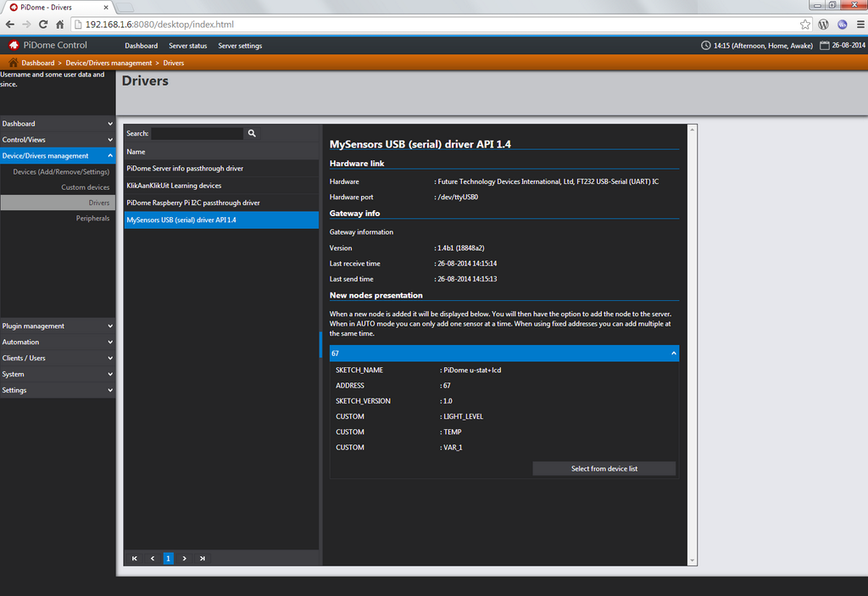Select KlikAanKlikUit Learning devices row
Image resolution: width=868 pixels, height=596 pixels.
(x=221, y=186)
